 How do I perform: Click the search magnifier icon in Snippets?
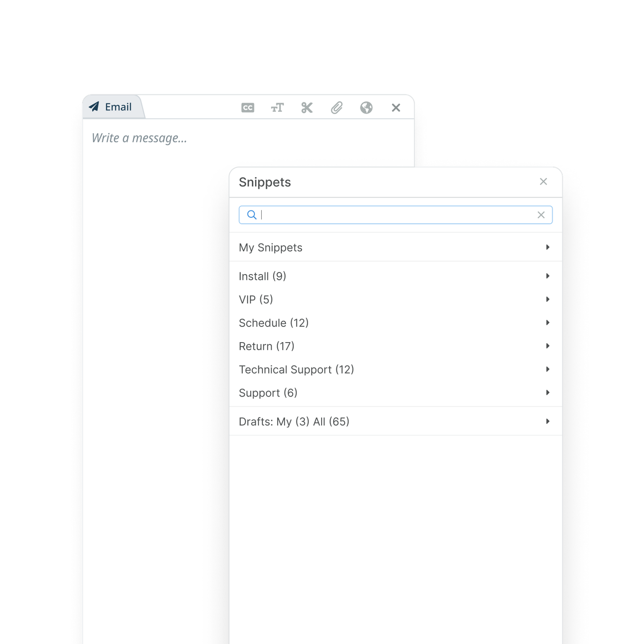pyautogui.click(x=252, y=215)
